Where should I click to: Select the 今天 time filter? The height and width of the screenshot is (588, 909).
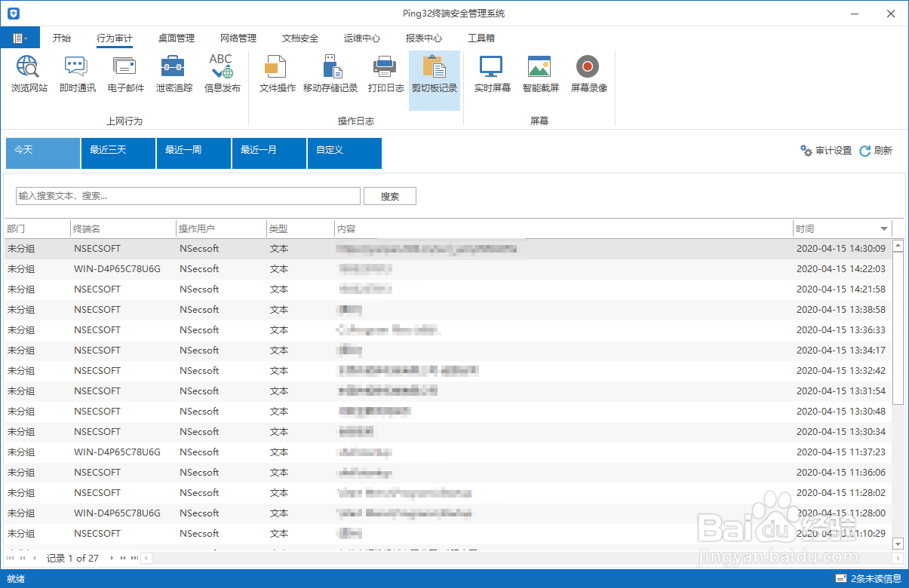pos(43,153)
